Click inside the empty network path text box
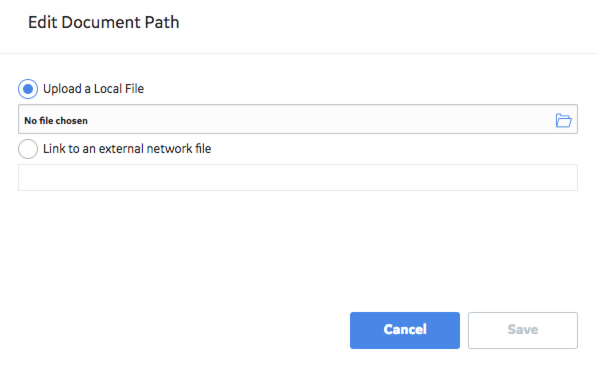 (298, 177)
